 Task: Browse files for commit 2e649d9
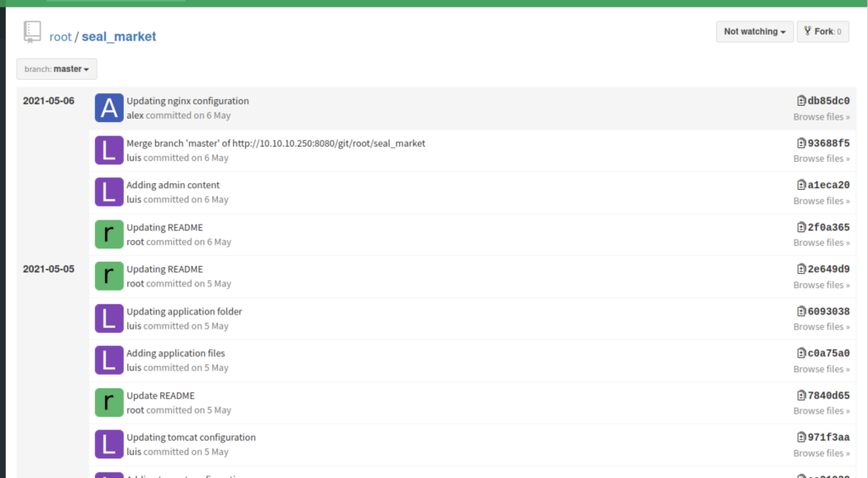coord(821,285)
